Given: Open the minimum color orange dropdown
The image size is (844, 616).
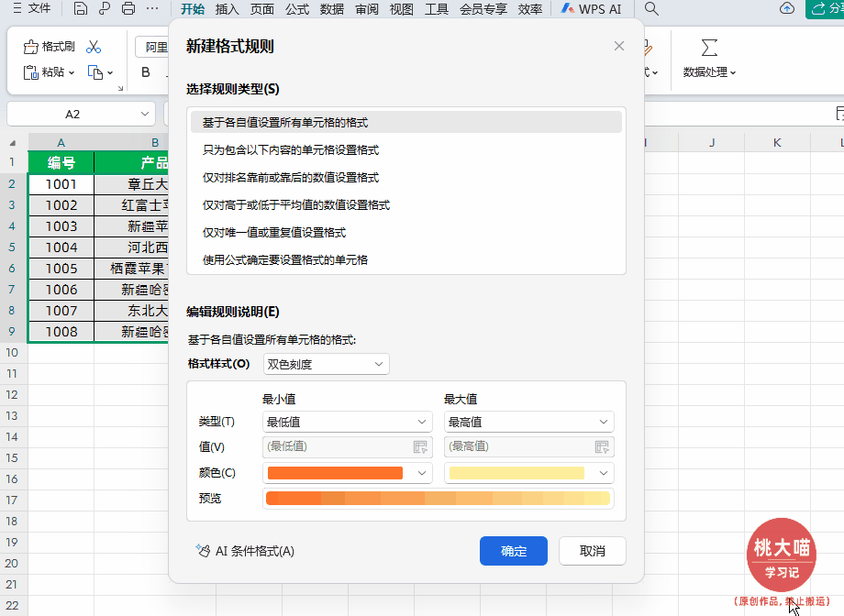Looking at the screenshot, I should [x=347, y=473].
